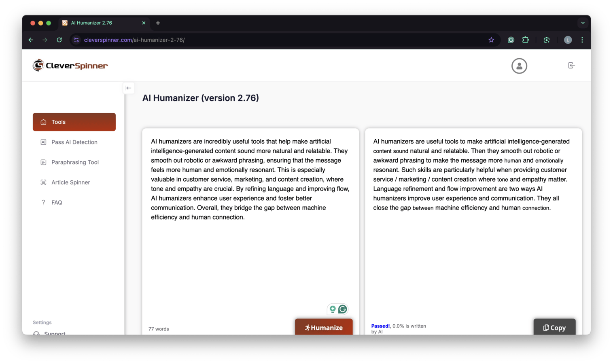Open the Chrome profile avatar
This screenshot has width=613, height=364.
568,40
